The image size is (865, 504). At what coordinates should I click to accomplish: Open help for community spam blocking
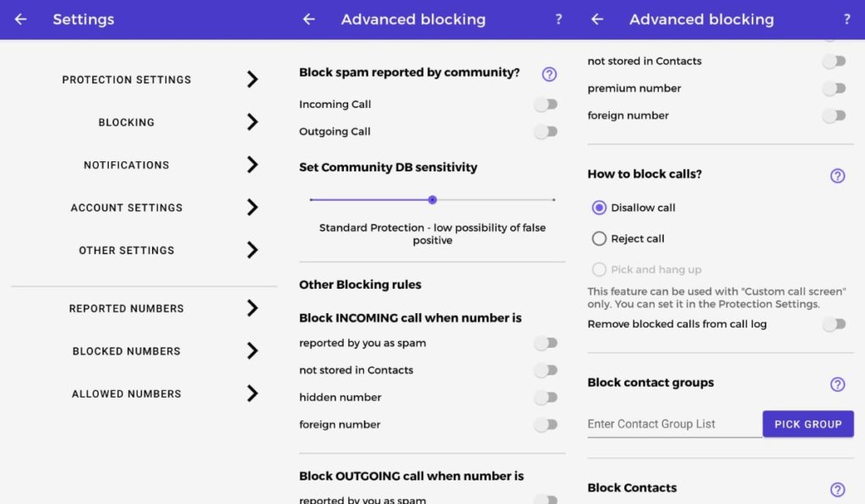tap(549, 74)
